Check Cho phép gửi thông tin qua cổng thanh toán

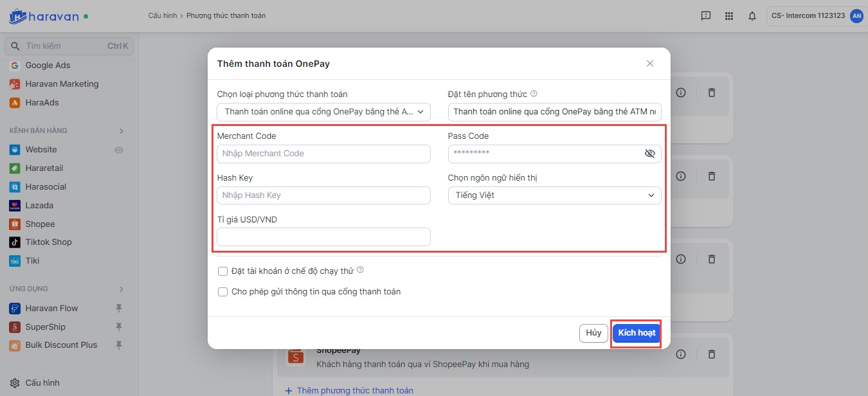pos(223,292)
